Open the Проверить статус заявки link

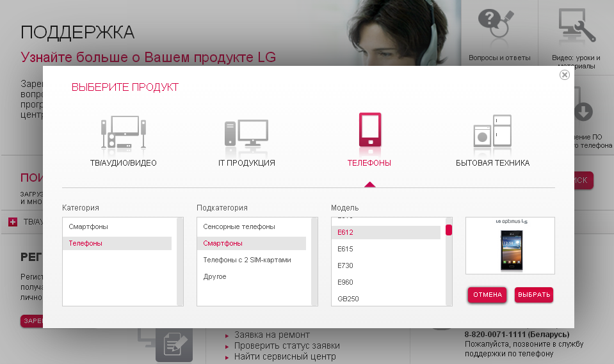(x=287, y=345)
